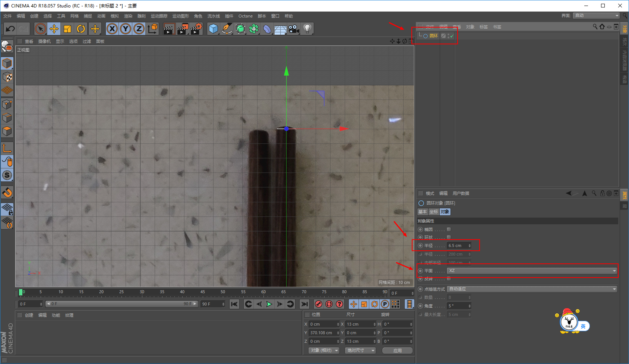629x364 pixels.
Task: Enable the 椭圆 checkbox
Action: 449,230
